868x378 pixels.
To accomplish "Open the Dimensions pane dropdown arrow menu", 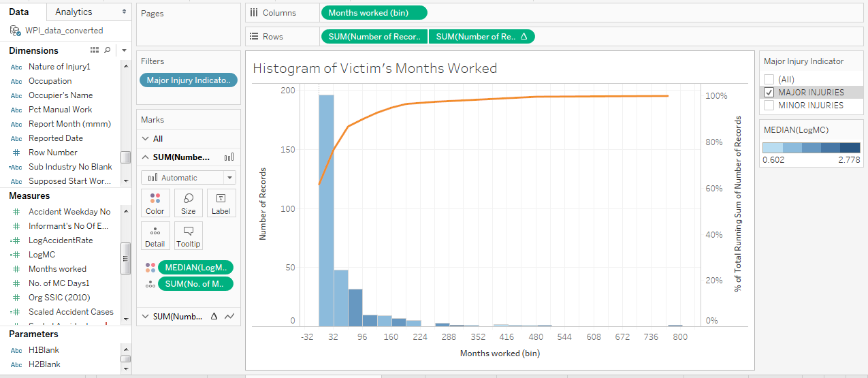I will [124, 50].
